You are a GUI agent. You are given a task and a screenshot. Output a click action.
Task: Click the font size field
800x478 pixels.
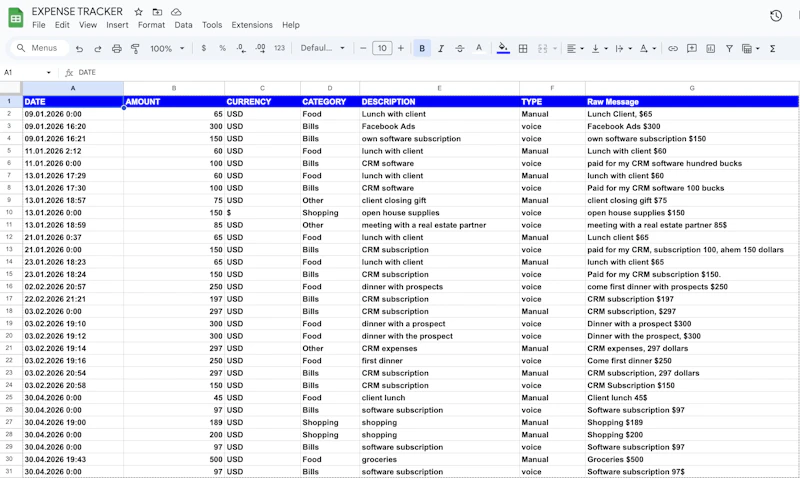pos(382,48)
